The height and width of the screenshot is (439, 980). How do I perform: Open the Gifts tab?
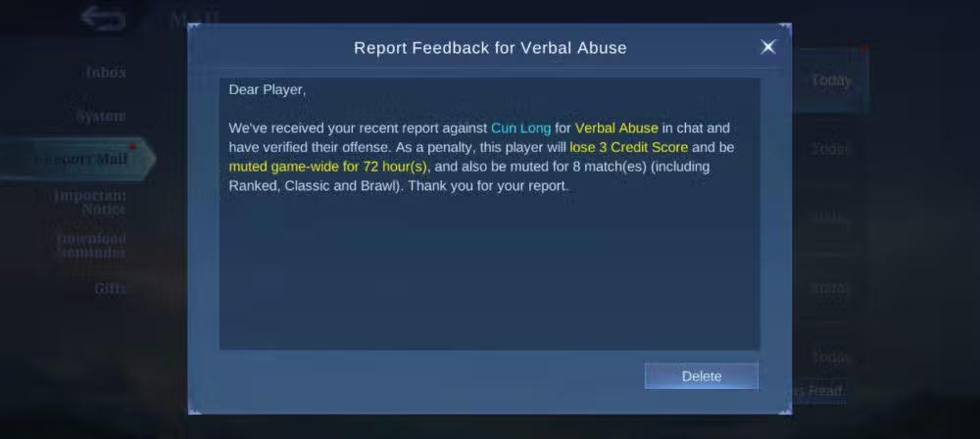click(110, 288)
